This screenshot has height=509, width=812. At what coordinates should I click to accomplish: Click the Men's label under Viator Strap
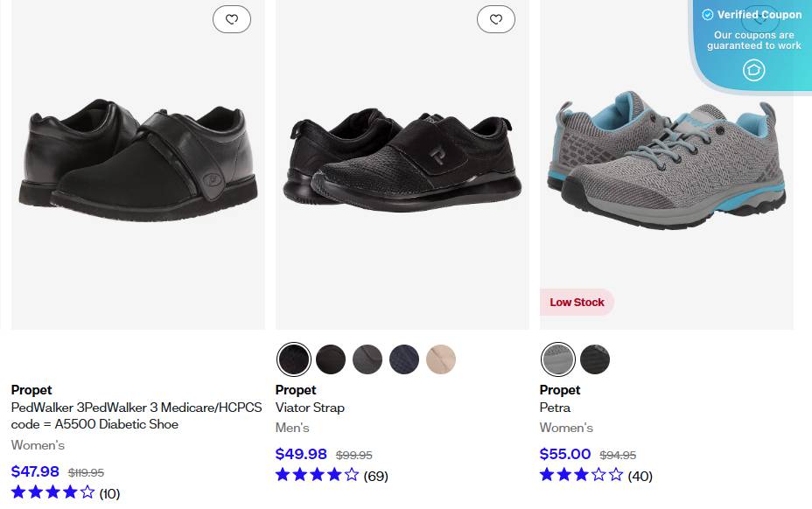click(292, 428)
